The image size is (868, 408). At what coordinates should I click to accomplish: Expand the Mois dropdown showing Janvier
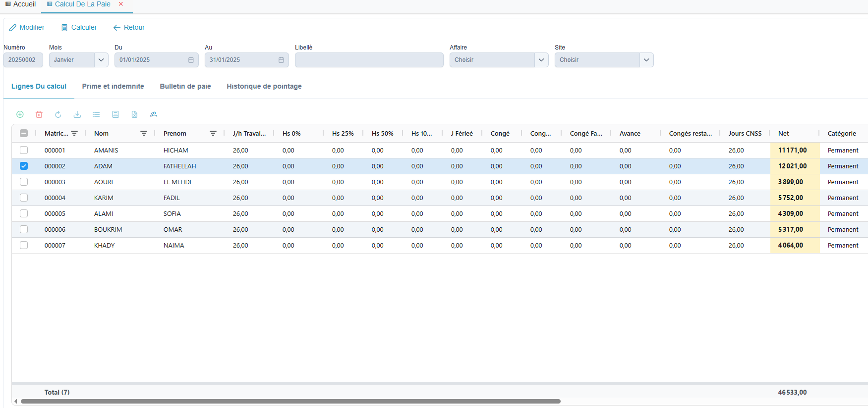point(101,60)
